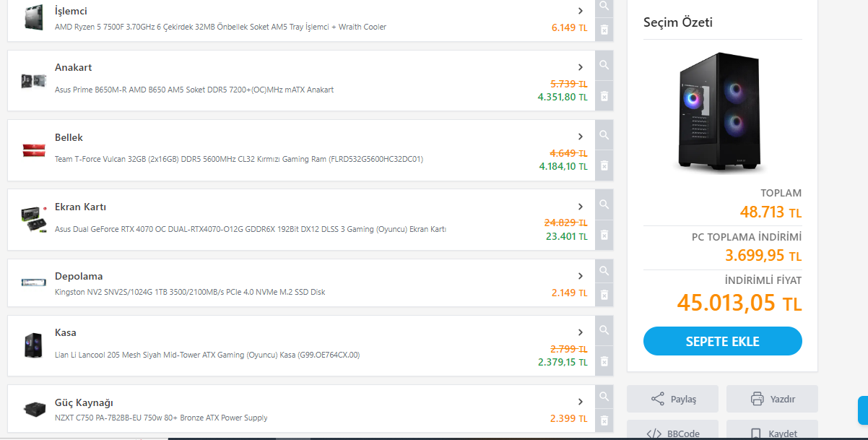Open the Bellek row chevron
This screenshot has width=868, height=440.
[581, 137]
